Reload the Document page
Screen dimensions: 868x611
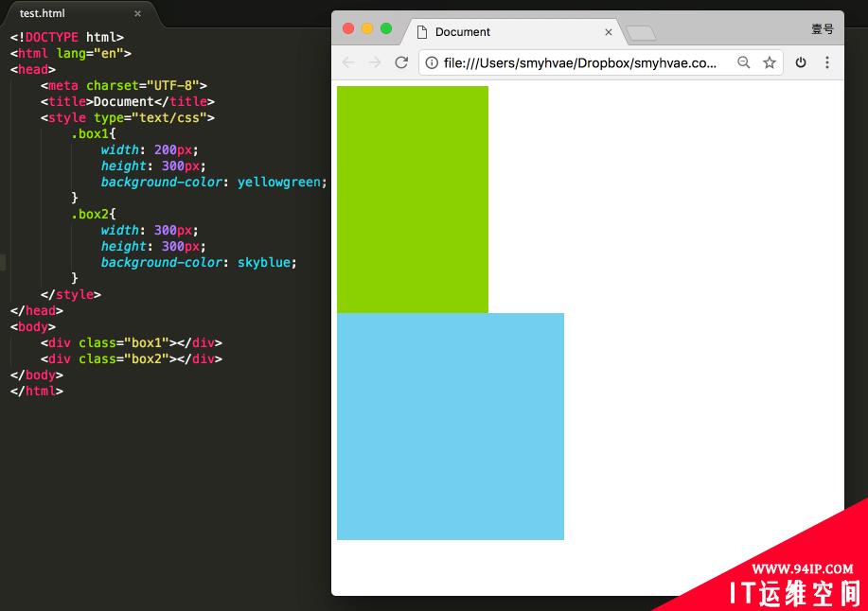pos(401,62)
